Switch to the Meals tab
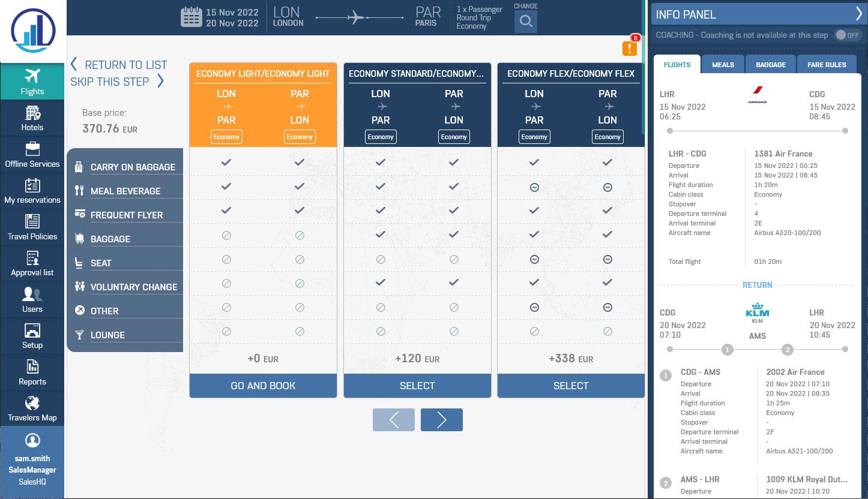Image resolution: width=868 pixels, height=499 pixels. point(723,65)
